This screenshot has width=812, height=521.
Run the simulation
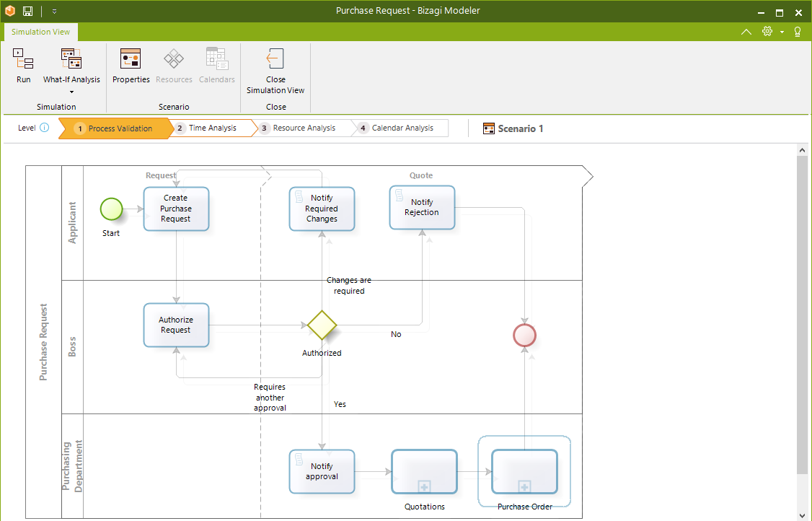[23, 66]
